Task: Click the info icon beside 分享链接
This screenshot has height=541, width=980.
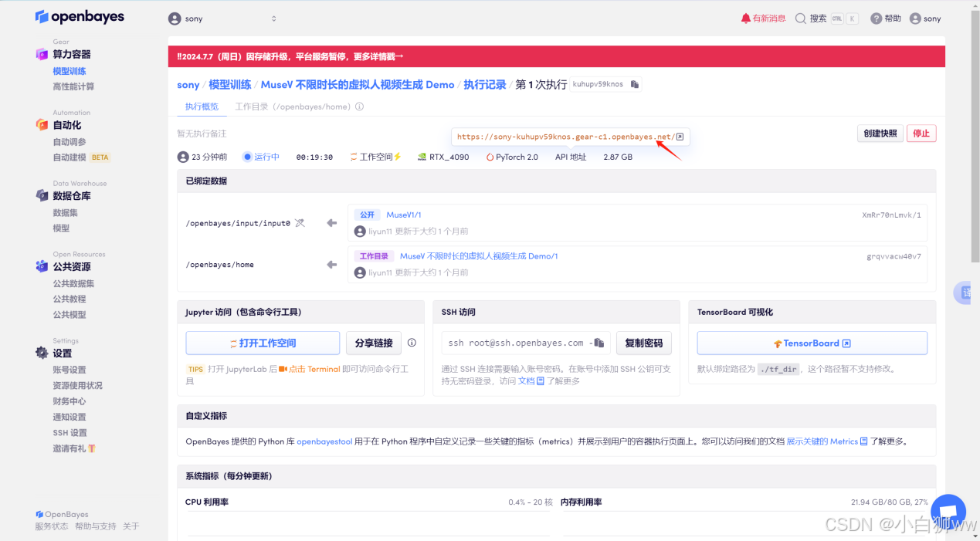Action: (x=412, y=343)
